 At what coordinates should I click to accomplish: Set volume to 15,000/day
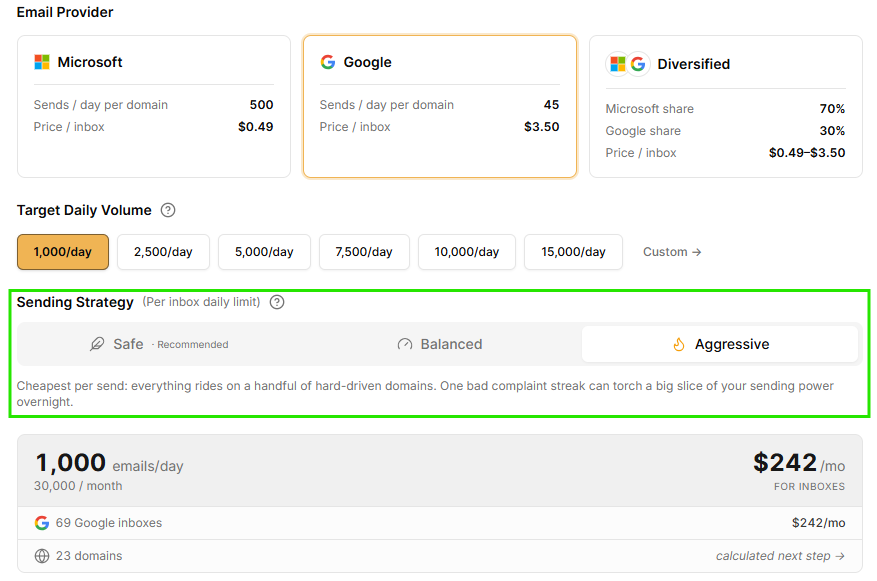(x=573, y=252)
